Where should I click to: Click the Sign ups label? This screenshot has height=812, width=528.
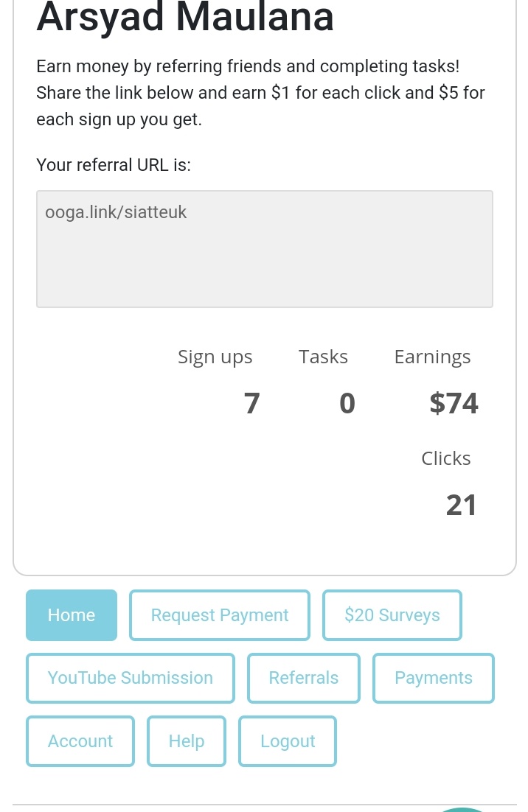click(215, 357)
